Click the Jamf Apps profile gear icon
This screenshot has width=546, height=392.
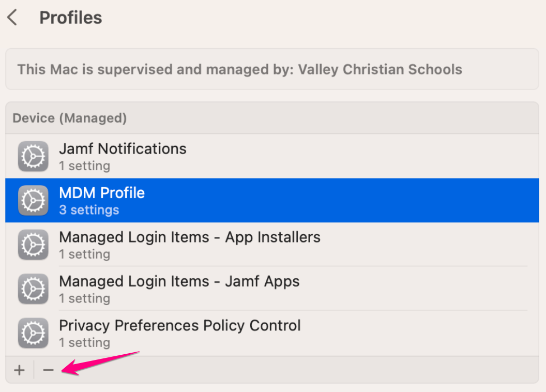[33, 289]
